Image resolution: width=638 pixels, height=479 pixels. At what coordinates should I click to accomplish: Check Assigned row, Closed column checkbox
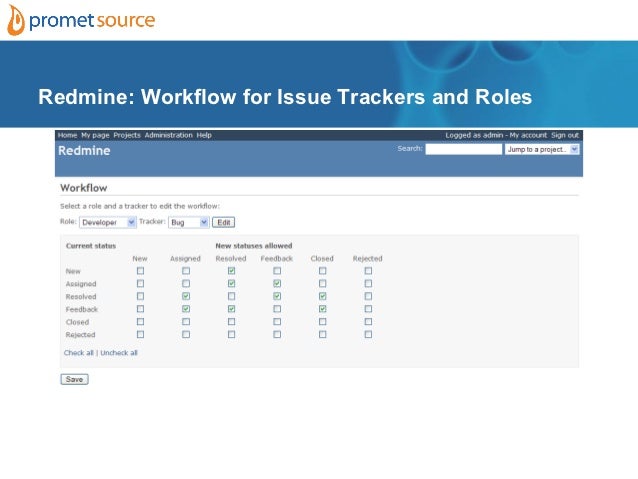pos(323,283)
